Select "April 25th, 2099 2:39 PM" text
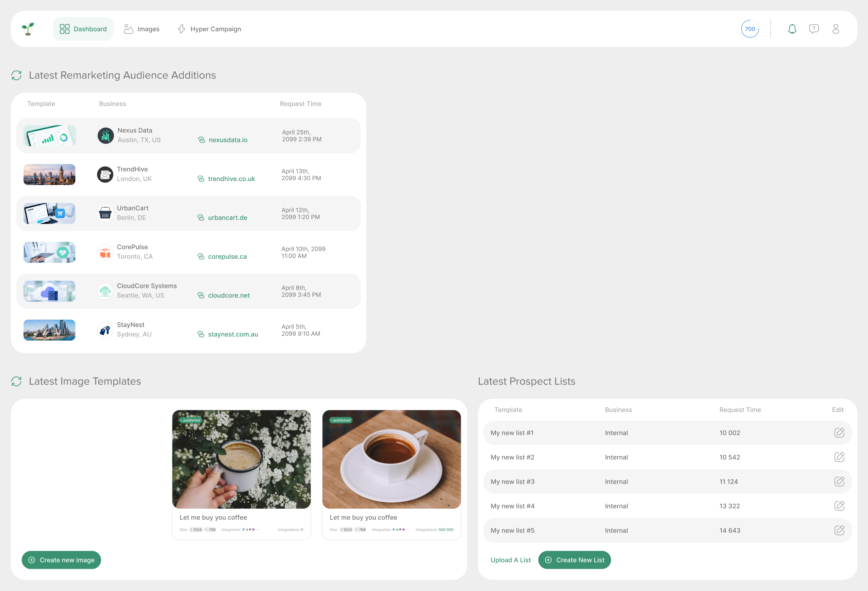 [x=302, y=136]
